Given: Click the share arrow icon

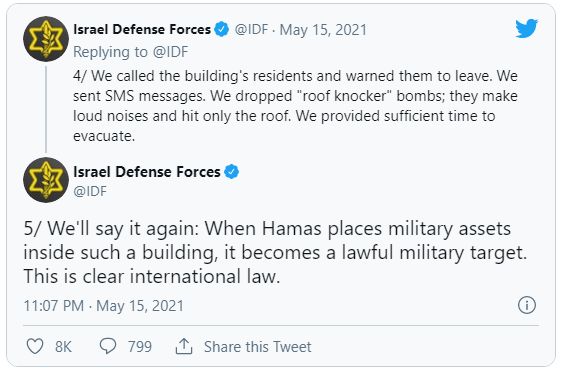Looking at the screenshot, I should (x=184, y=346).
